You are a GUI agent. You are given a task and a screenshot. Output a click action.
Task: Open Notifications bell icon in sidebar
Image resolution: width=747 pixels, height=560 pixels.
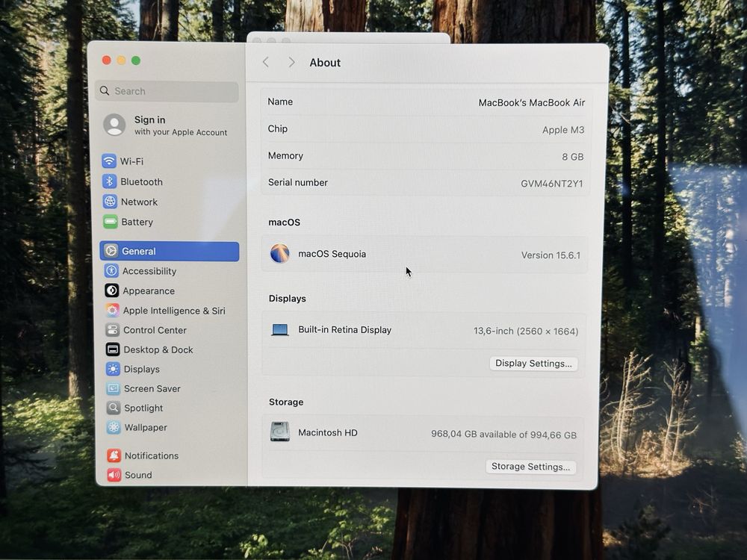click(114, 455)
